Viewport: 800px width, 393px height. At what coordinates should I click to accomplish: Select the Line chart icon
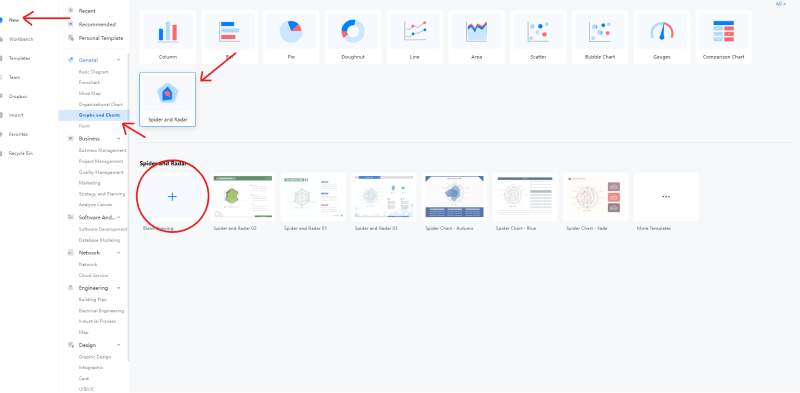(415, 31)
